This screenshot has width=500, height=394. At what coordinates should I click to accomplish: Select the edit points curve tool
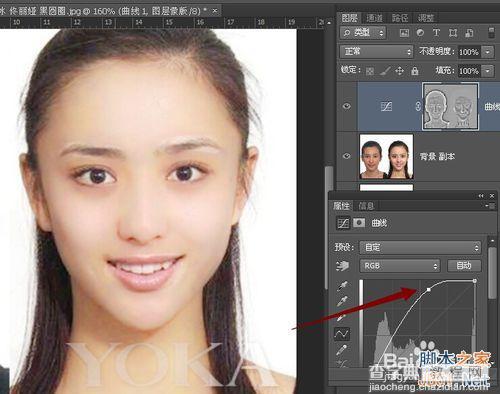[342, 334]
